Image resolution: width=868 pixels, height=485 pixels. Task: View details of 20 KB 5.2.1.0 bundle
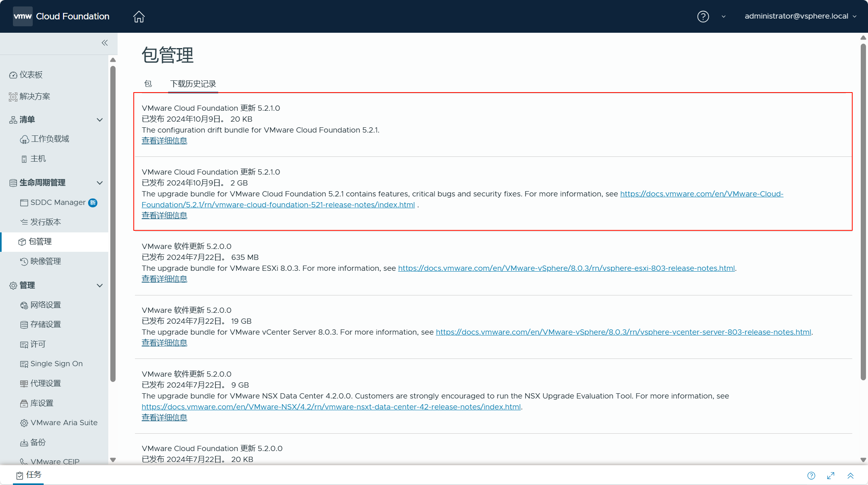point(164,141)
